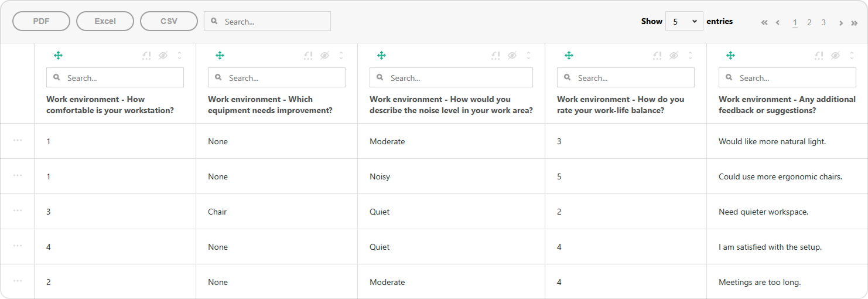Hide the additional feedback column with the eye icon
The width and height of the screenshot is (868, 299).
point(836,56)
